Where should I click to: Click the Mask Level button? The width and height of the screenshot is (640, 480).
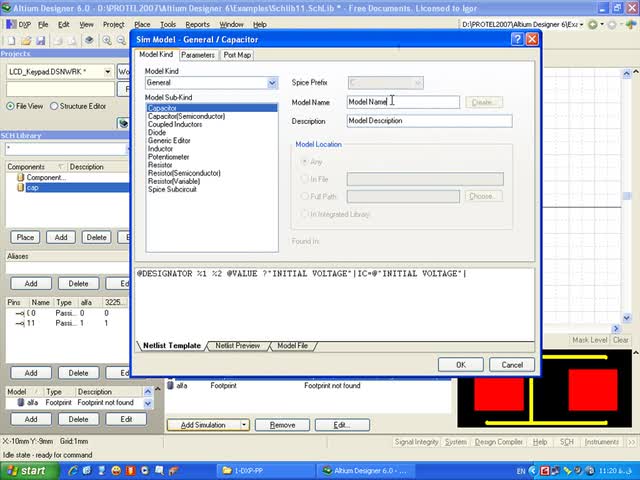pos(589,340)
